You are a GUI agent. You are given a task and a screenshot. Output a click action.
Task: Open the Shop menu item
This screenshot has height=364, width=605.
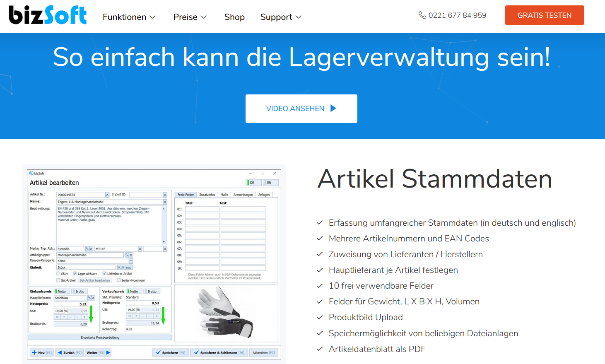click(x=234, y=17)
